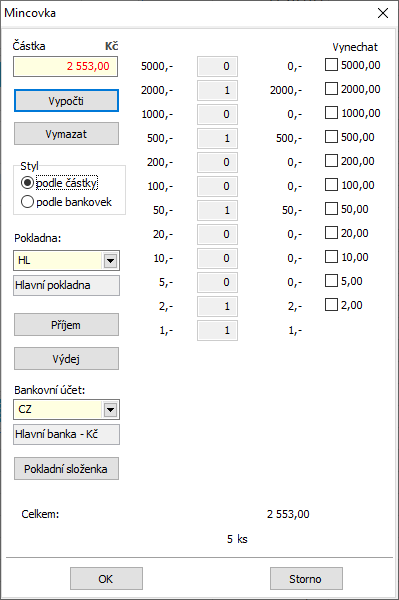Cancel with the Storno button
Screen dimensions: 399x600
[306, 579]
